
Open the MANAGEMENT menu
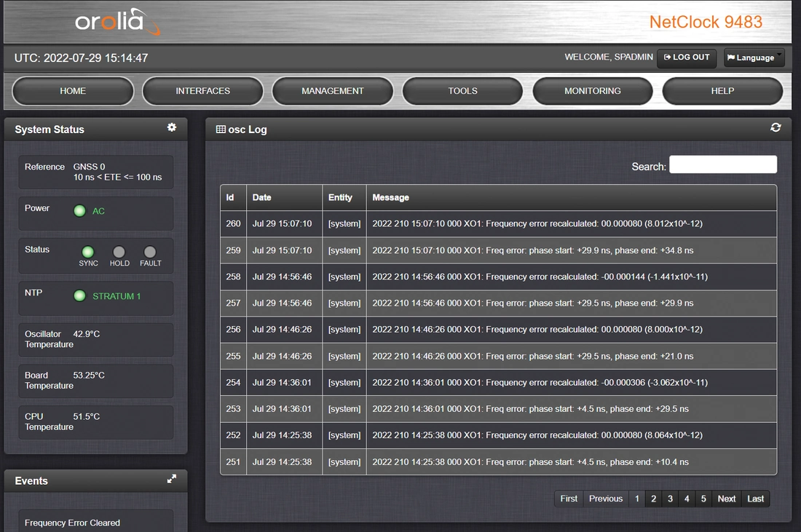pos(333,91)
